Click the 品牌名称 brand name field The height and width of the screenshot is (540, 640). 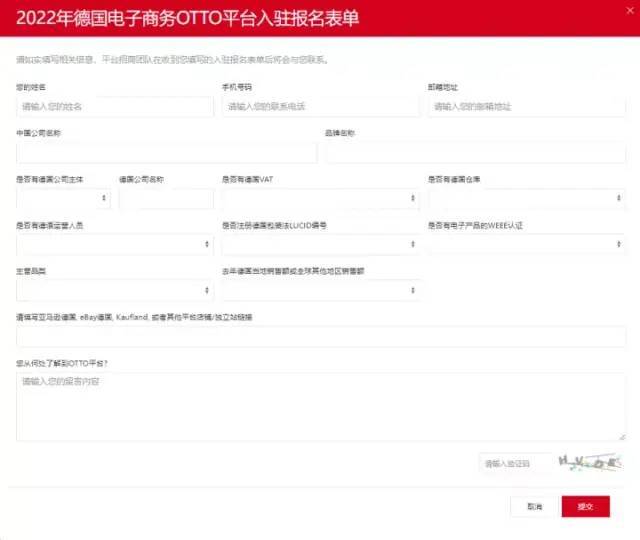tap(476, 153)
